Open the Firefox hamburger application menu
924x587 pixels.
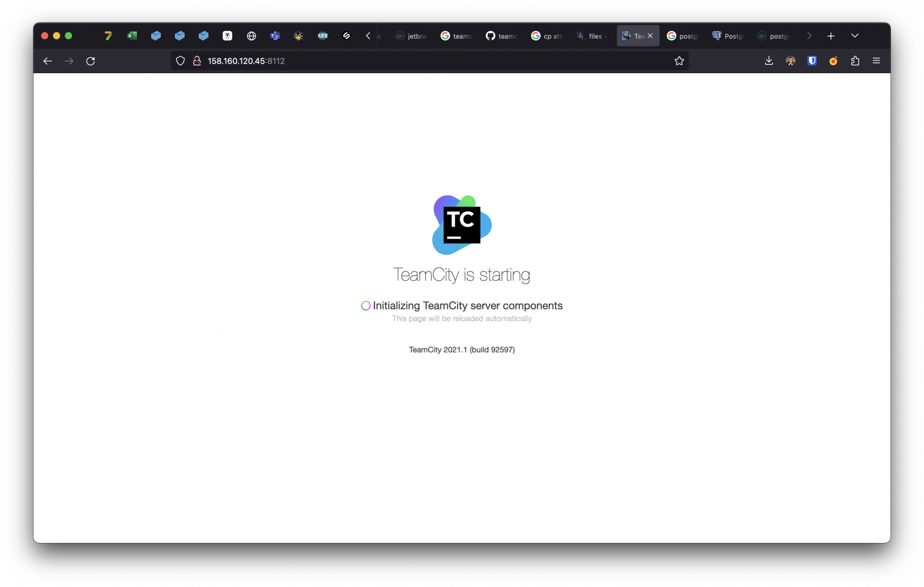pyautogui.click(x=876, y=61)
